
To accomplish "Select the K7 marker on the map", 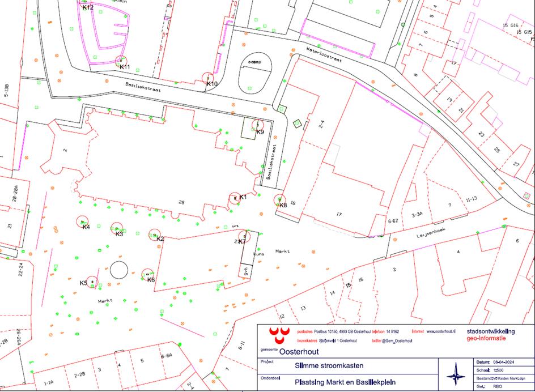I will [245, 236].
